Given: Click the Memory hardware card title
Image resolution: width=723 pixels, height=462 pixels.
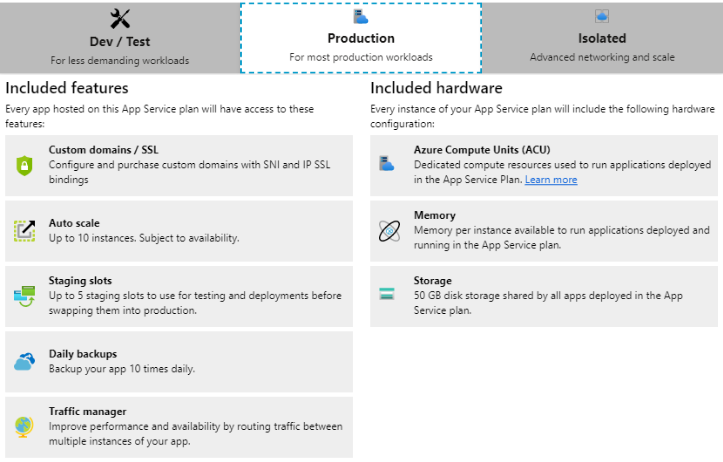Looking at the screenshot, I should pyautogui.click(x=435, y=215).
